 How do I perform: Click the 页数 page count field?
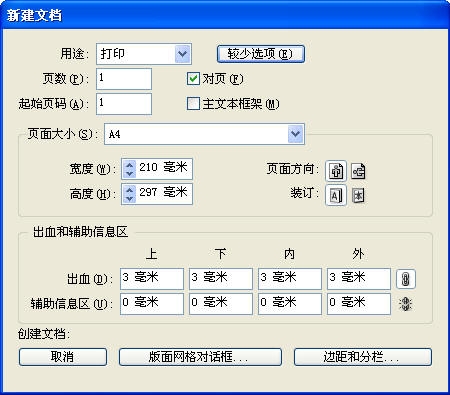[124, 79]
